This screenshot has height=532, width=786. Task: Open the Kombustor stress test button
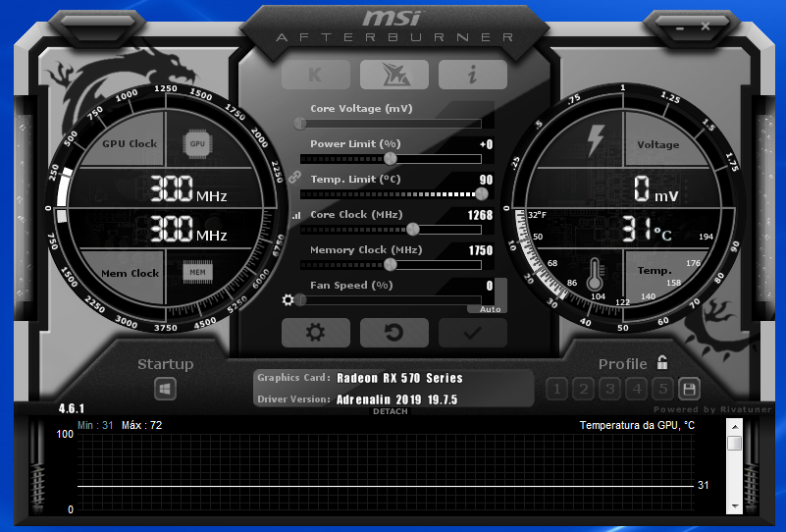[x=316, y=75]
